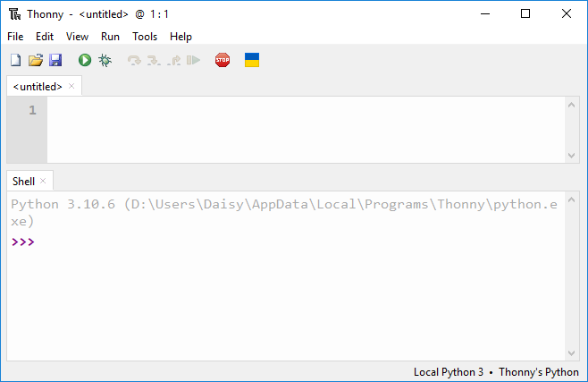Viewport: 588px width, 382px height.
Task: Close the Thonny window
Action: pyautogui.click(x=567, y=14)
